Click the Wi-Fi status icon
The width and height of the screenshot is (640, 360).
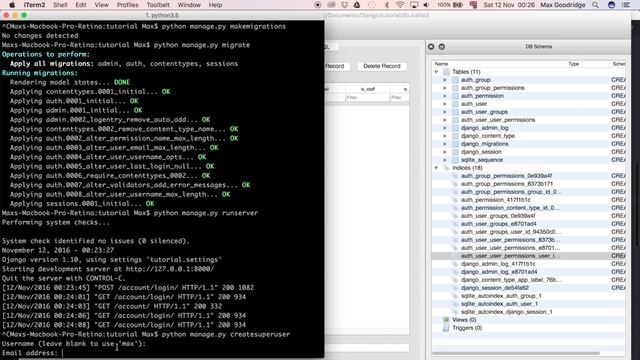pyautogui.click(x=400, y=5)
